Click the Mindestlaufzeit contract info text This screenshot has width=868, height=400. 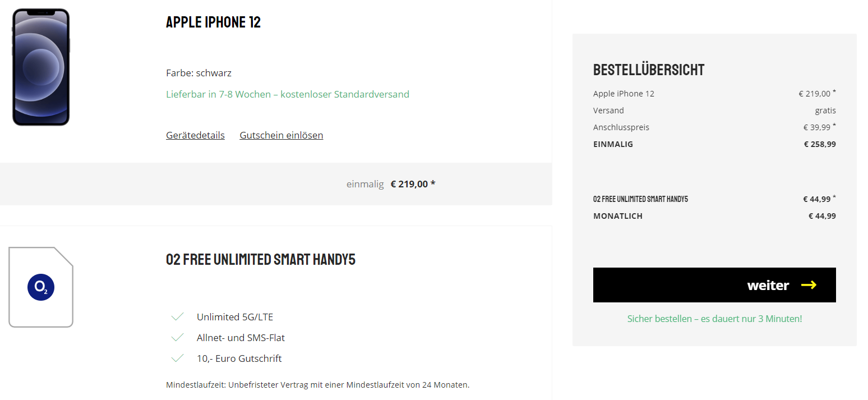click(x=317, y=385)
